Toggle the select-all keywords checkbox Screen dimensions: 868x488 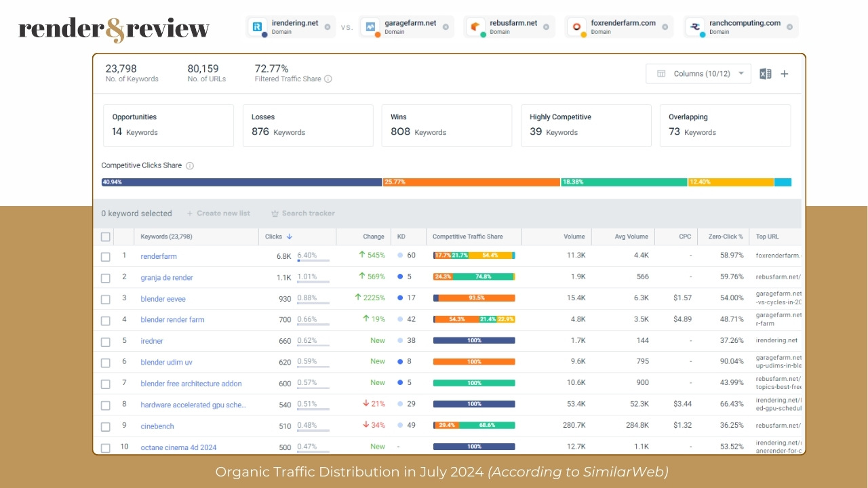[x=105, y=237]
